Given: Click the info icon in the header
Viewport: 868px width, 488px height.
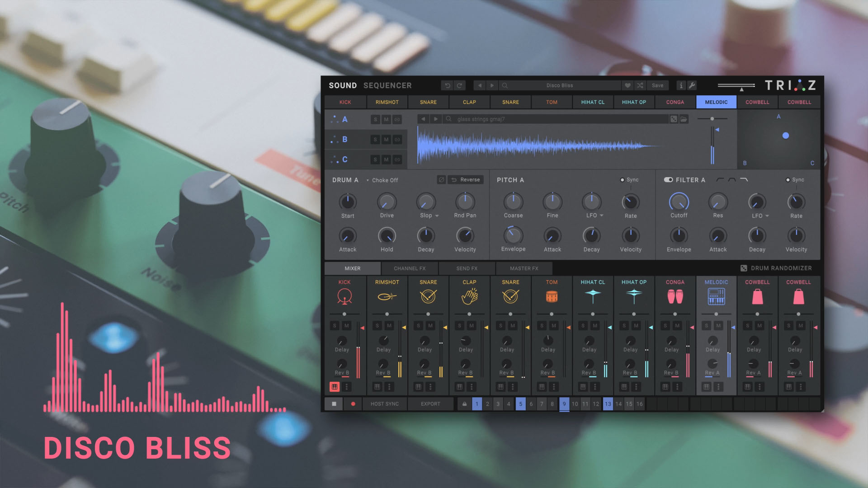Looking at the screenshot, I should click(681, 85).
